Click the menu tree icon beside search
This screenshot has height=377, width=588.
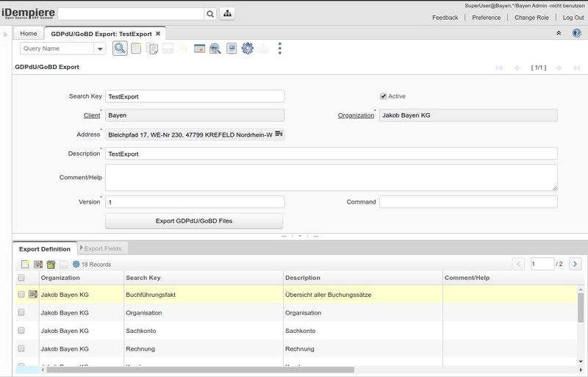pos(228,14)
